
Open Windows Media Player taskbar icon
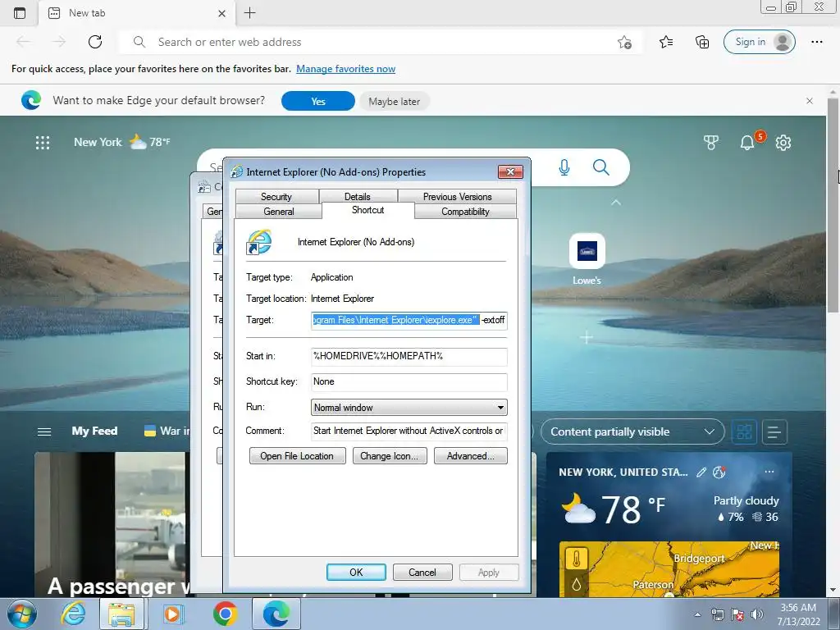(172, 614)
